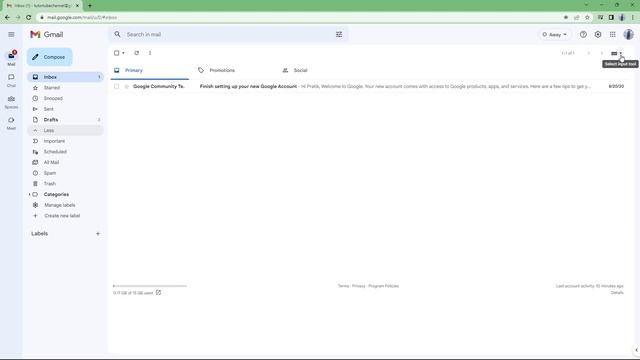
Task: Select the Google Community Team email checkbox
Action: [x=117, y=87]
